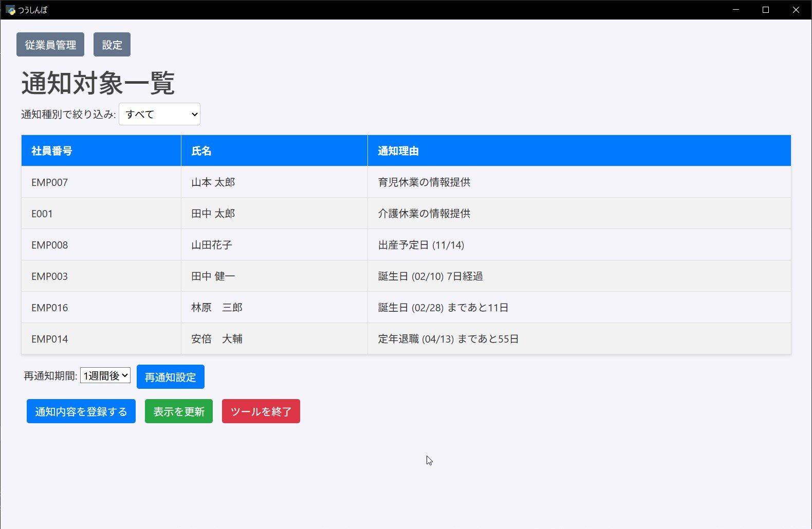Open the 設定 page
The height and width of the screenshot is (529, 812).
(112, 45)
